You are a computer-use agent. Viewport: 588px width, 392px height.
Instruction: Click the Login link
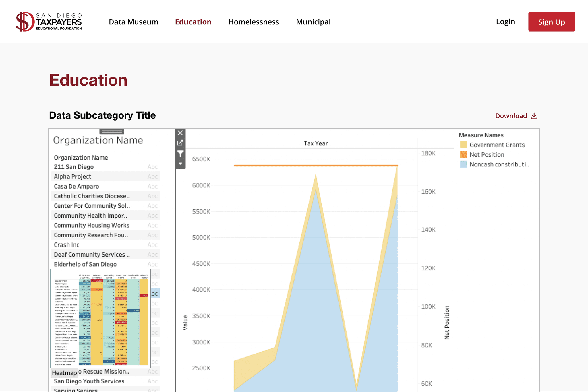click(x=505, y=22)
